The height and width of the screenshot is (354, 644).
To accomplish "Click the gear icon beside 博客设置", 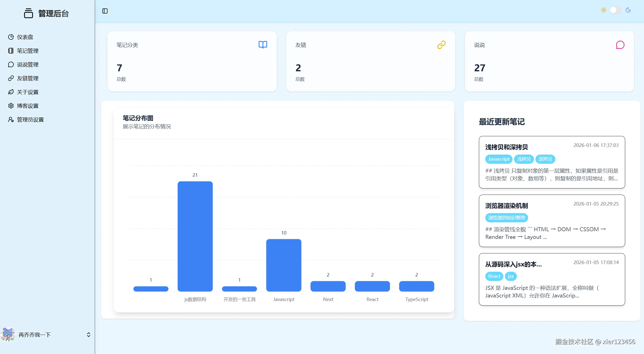I will 11,106.
